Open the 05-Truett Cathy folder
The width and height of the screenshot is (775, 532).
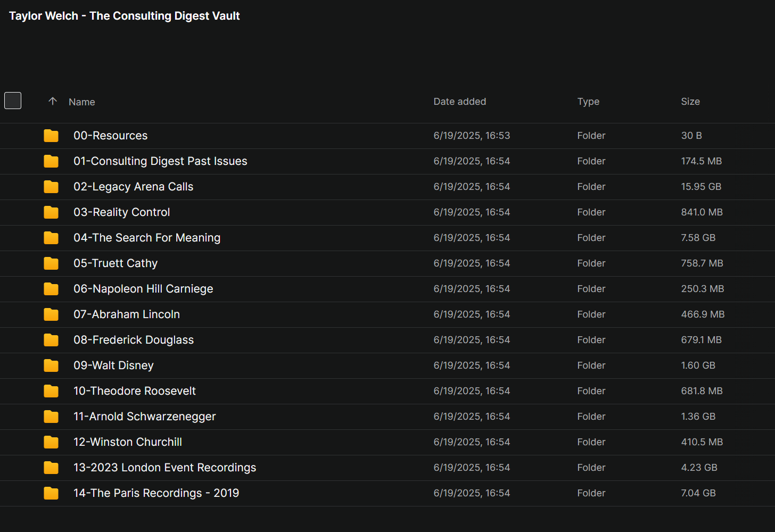point(116,263)
